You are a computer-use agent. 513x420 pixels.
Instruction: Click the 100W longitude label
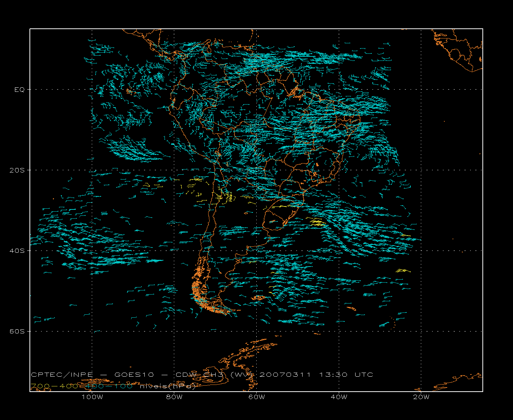tap(92, 397)
